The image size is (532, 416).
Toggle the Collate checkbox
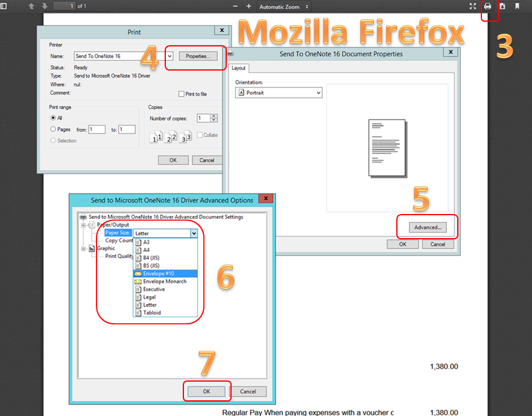tap(200, 134)
